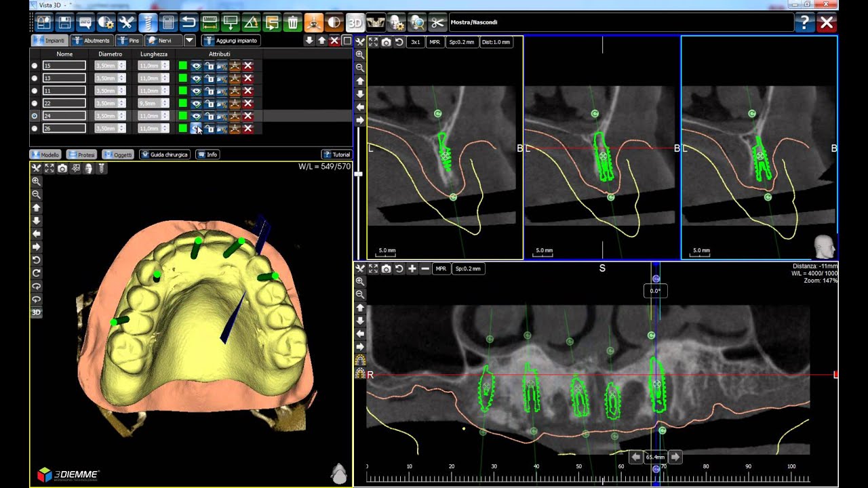Toggle visibility eye icon for implant 24
868x488 pixels.
tap(196, 116)
